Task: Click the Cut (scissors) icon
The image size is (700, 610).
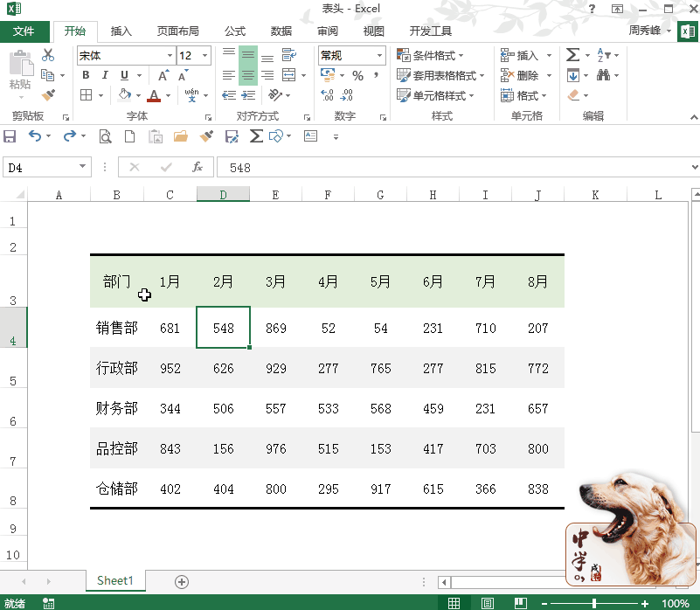Action: (47, 55)
